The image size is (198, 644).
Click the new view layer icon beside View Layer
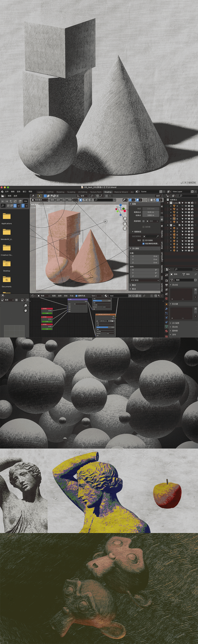(192, 191)
